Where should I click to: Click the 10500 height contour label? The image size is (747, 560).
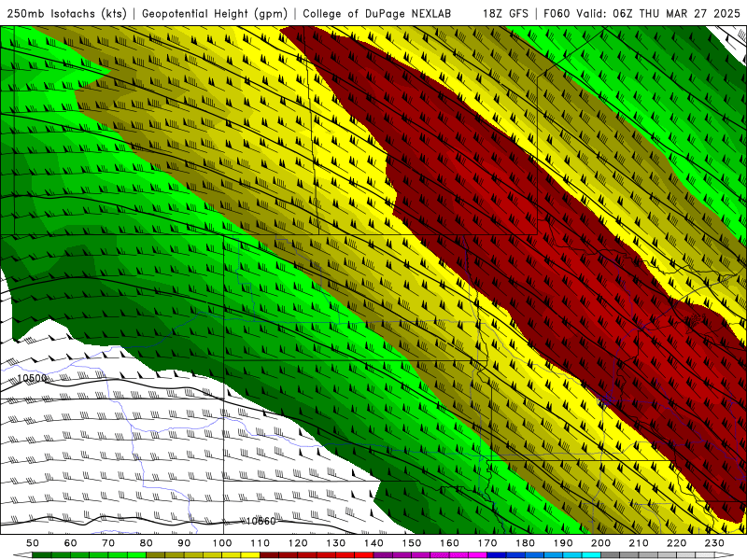click(32, 379)
